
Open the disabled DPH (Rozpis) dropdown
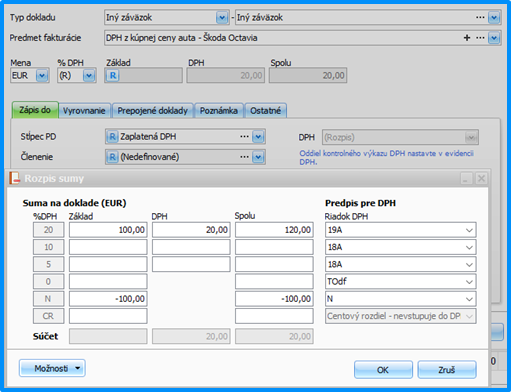[x=471, y=137]
